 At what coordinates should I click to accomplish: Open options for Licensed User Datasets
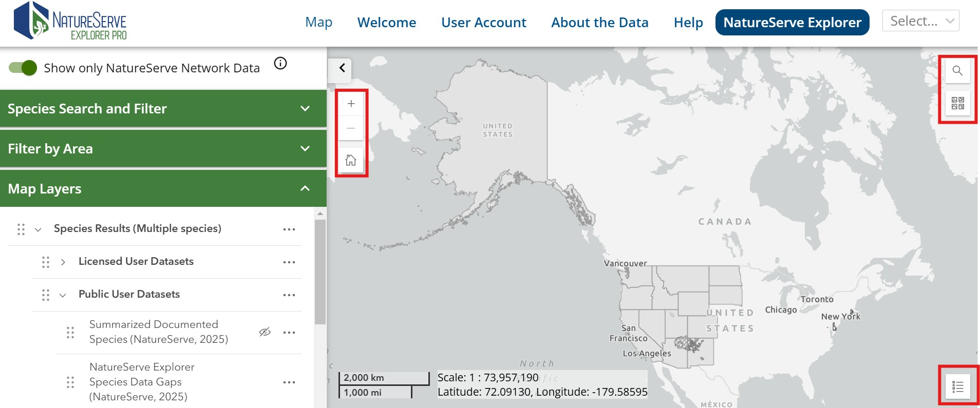pos(289,262)
